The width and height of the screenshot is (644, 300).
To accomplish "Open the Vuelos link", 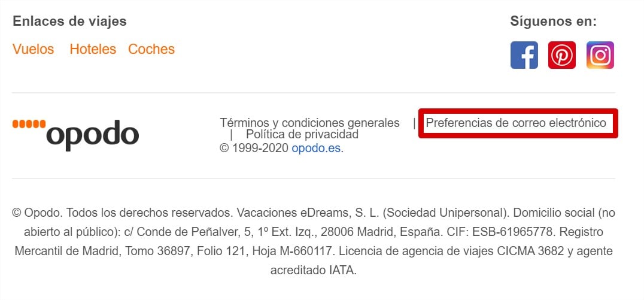I will pos(33,49).
